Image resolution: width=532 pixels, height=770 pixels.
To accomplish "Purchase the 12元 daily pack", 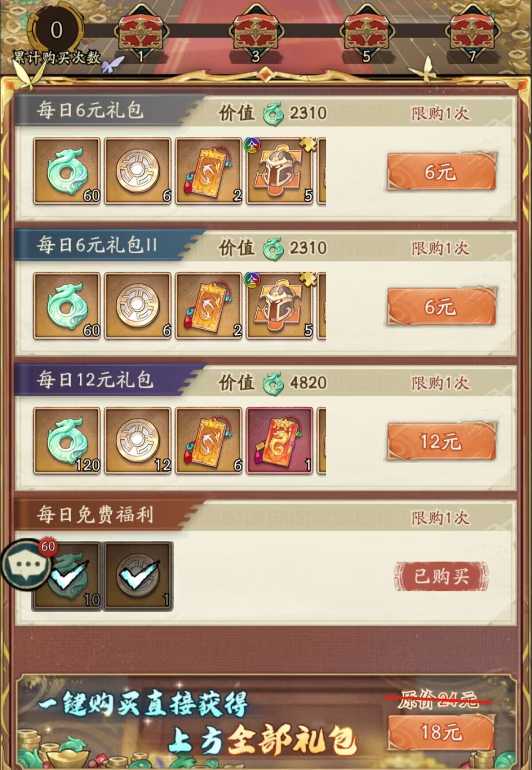I will [x=441, y=441].
